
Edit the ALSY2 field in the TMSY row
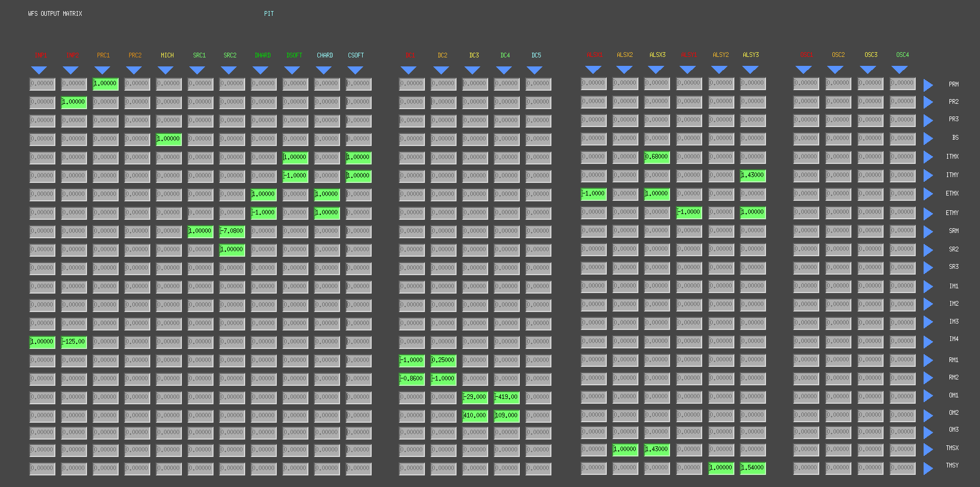(x=721, y=468)
